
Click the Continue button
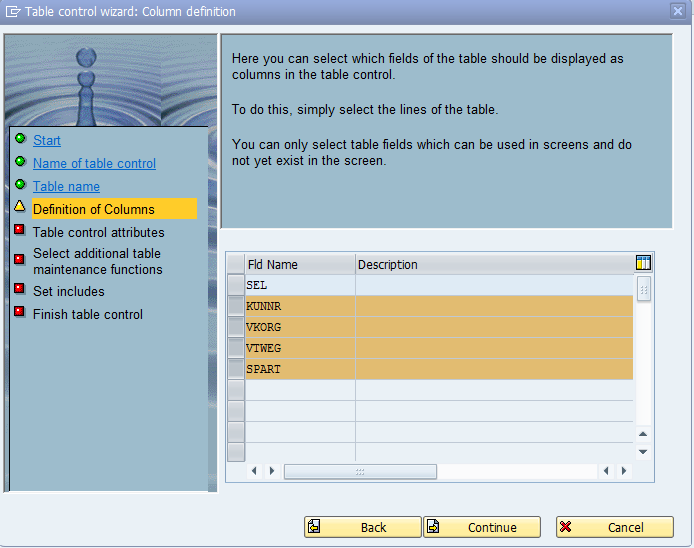point(482,527)
